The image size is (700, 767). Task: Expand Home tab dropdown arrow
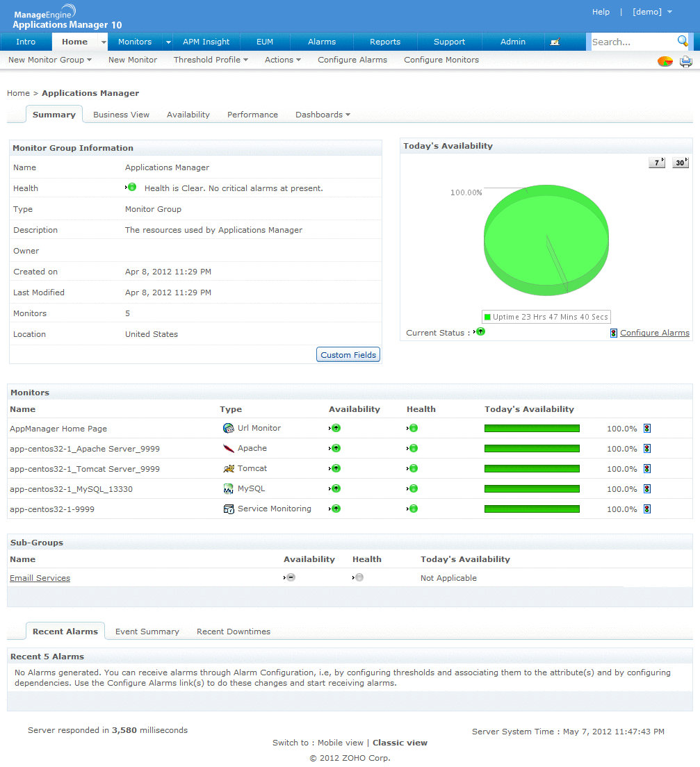coord(104,42)
